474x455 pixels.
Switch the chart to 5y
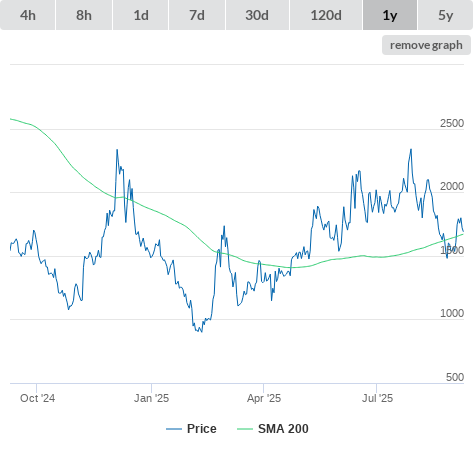click(445, 15)
